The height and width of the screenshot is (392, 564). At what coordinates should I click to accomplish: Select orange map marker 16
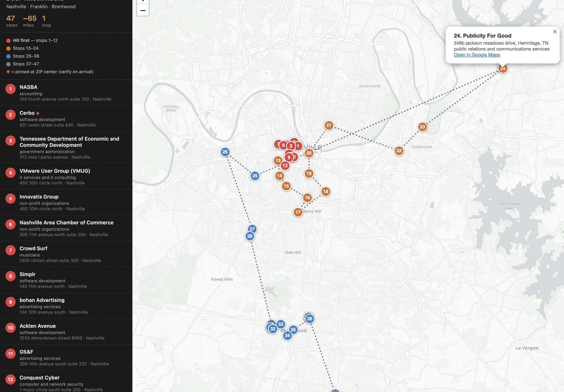(307, 198)
